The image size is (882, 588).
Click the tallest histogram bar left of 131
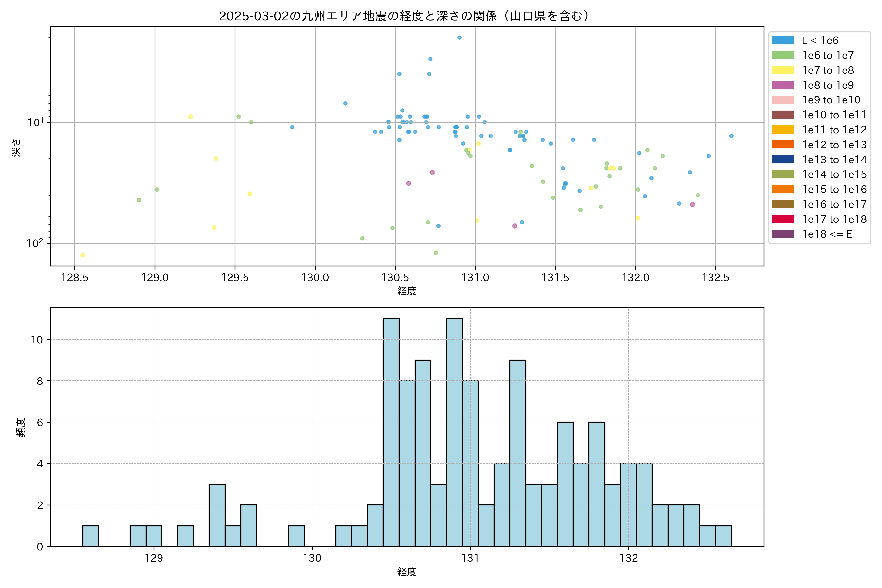tap(454, 431)
